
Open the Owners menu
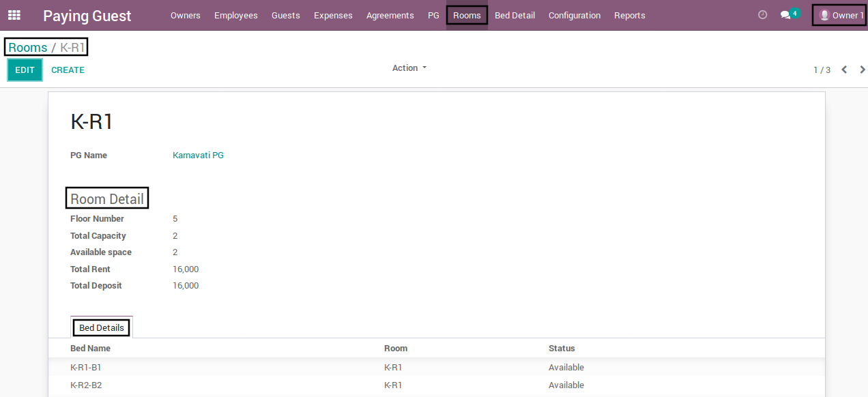coord(186,15)
